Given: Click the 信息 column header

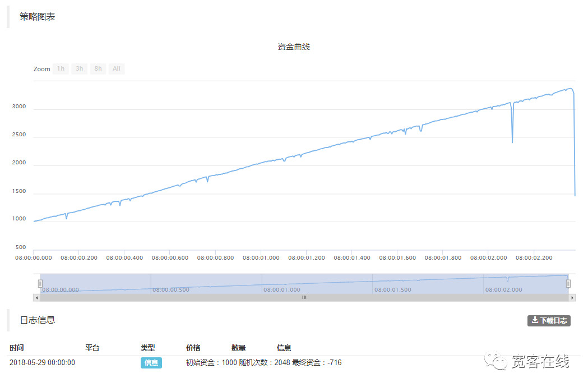Looking at the screenshot, I should (x=284, y=348).
